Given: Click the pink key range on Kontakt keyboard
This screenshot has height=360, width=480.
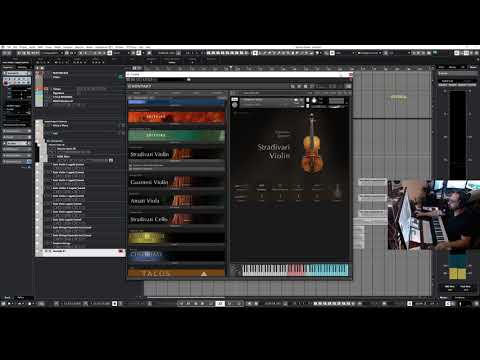Looking at the screenshot, I should [296, 270].
